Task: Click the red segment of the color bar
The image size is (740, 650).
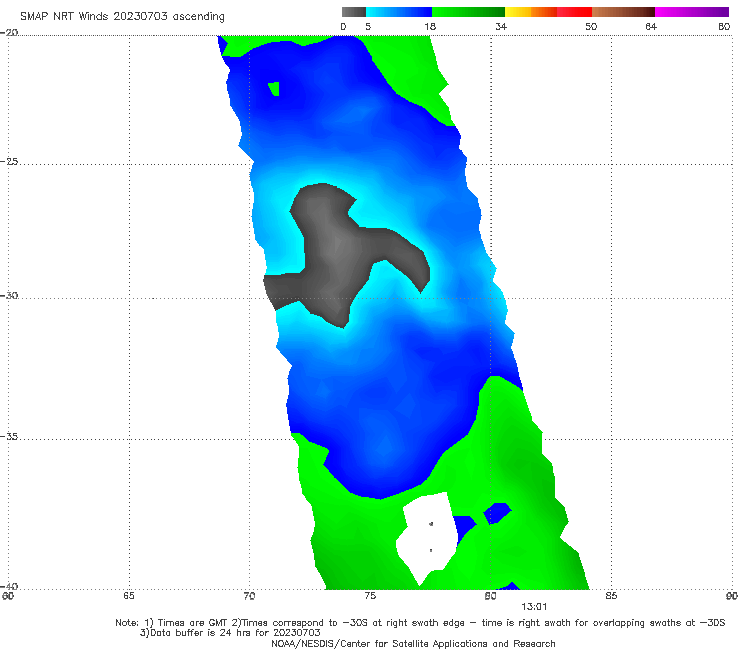Action: click(574, 12)
